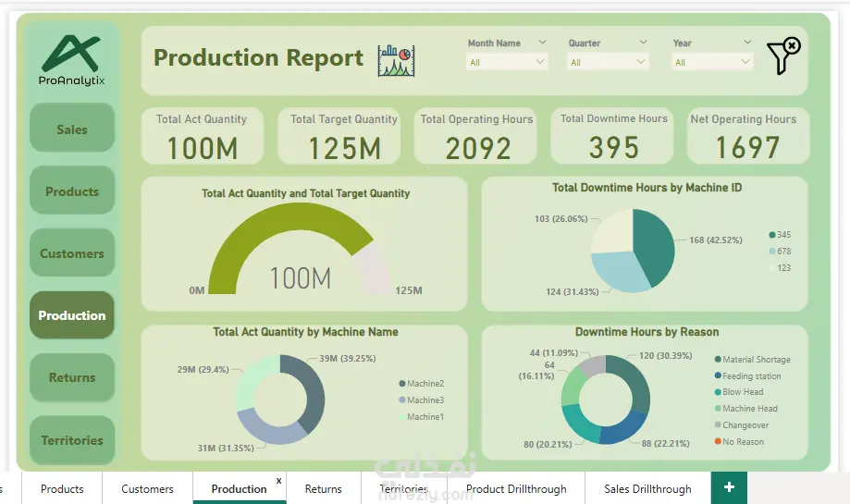
Task: Click the Machine2 legend marker
Action: tap(402, 384)
